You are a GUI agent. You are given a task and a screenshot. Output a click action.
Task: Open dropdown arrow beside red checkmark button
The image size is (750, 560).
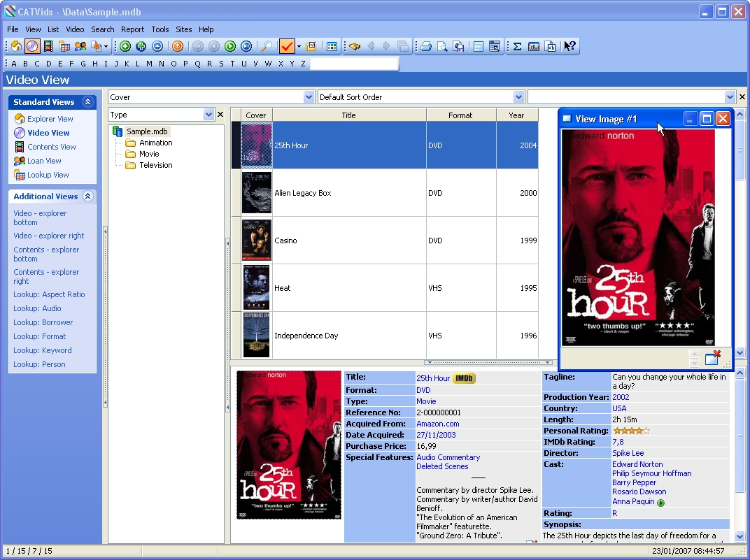point(299,46)
